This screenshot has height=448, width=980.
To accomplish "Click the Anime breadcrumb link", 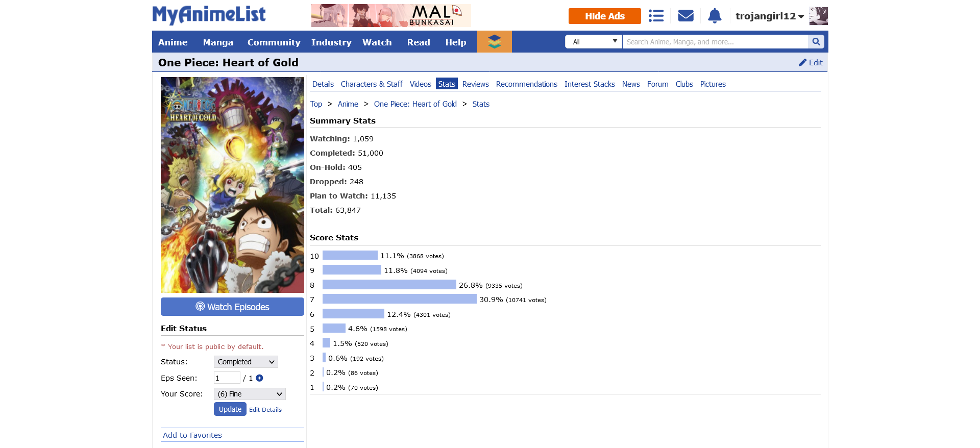I will click(348, 104).
